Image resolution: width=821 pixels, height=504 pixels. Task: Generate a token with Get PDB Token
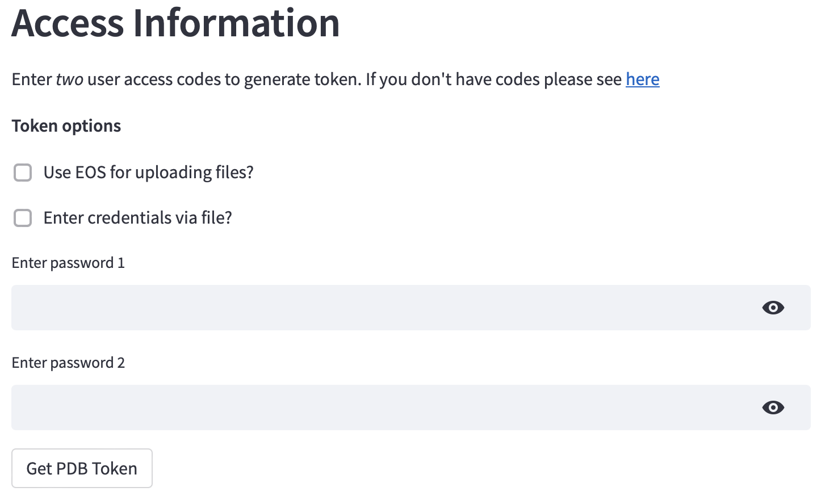[81, 468]
